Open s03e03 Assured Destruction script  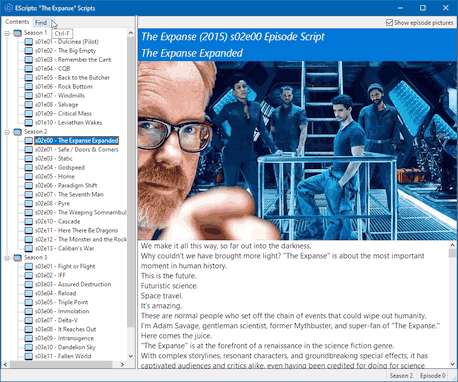[x=73, y=284]
